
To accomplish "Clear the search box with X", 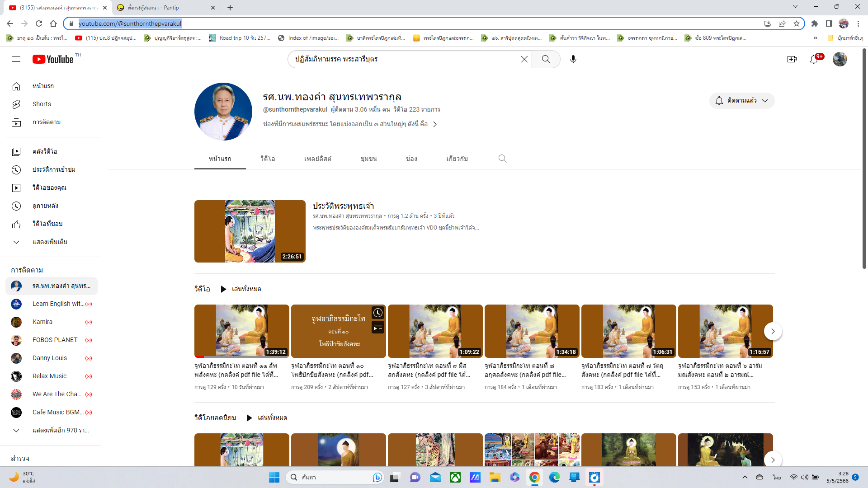I will [x=524, y=59].
